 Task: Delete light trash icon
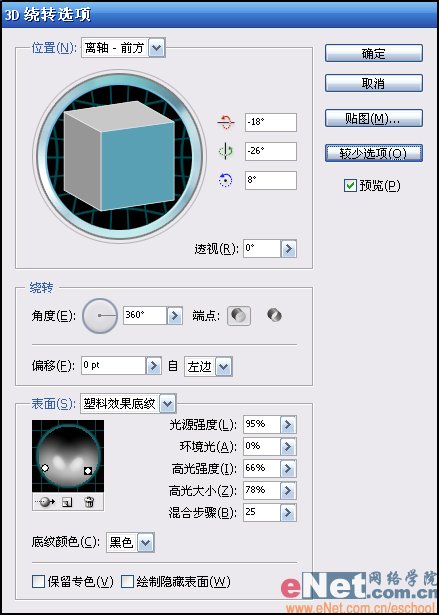(89, 502)
